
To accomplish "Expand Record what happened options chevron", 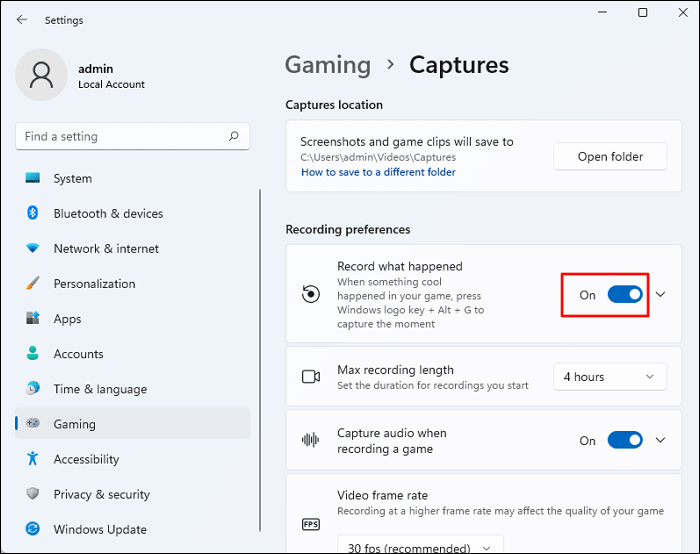I will pyautogui.click(x=660, y=295).
